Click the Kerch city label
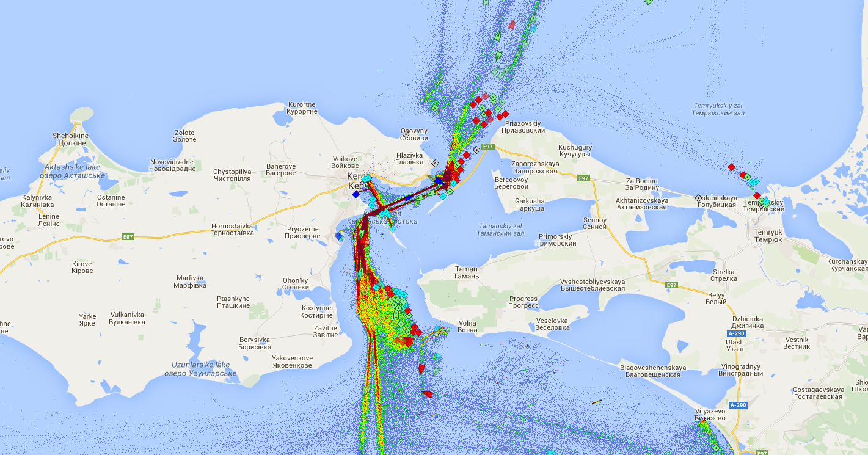The height and width of the screenshot is (455, 868). [x=358, y=181]
